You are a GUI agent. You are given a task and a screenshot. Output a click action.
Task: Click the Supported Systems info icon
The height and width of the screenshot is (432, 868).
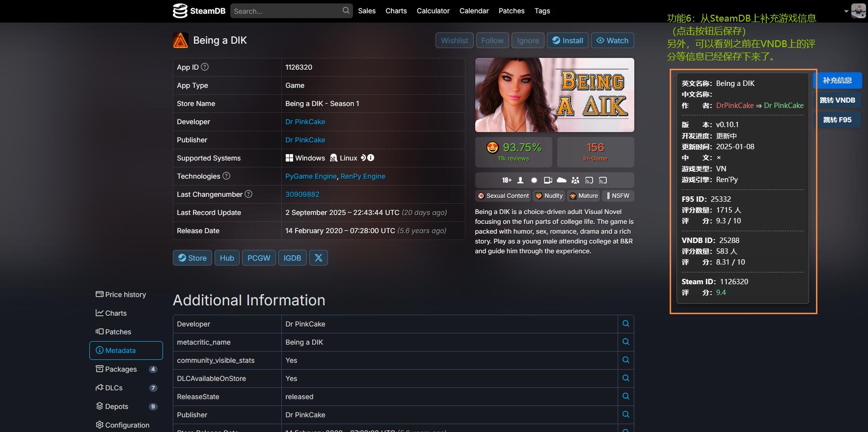[x=371, y=158]
